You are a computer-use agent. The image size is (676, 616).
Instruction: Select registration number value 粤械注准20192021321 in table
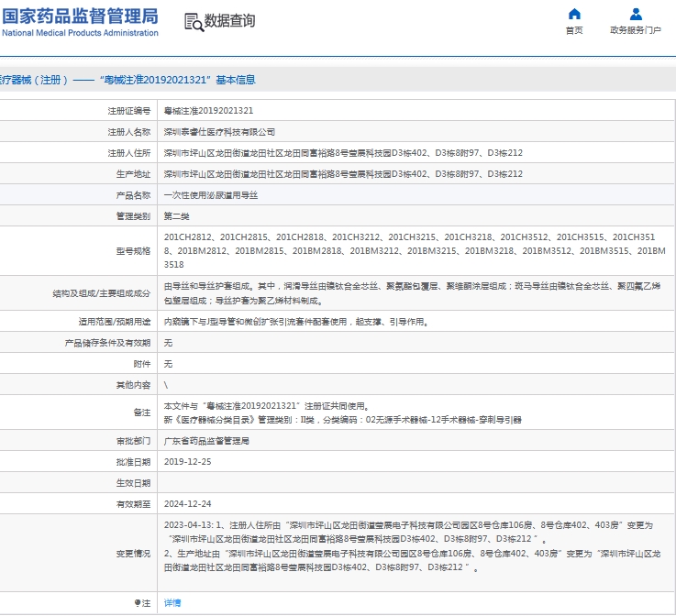pyautogui.click(x=208, y=111)
